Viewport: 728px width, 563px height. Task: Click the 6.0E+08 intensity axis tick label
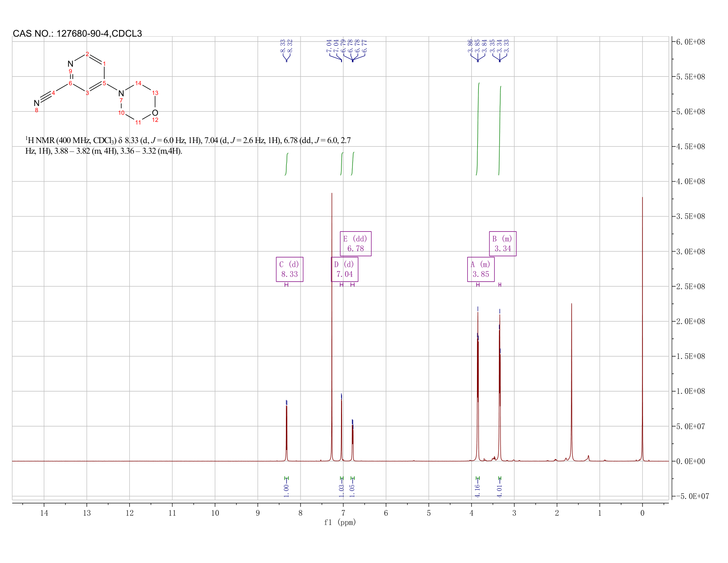690,42
